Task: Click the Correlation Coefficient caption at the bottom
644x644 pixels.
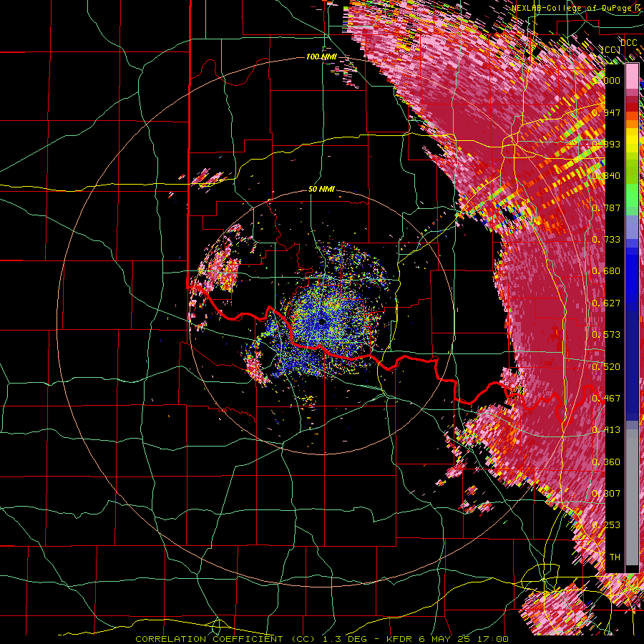Action: 322,639
